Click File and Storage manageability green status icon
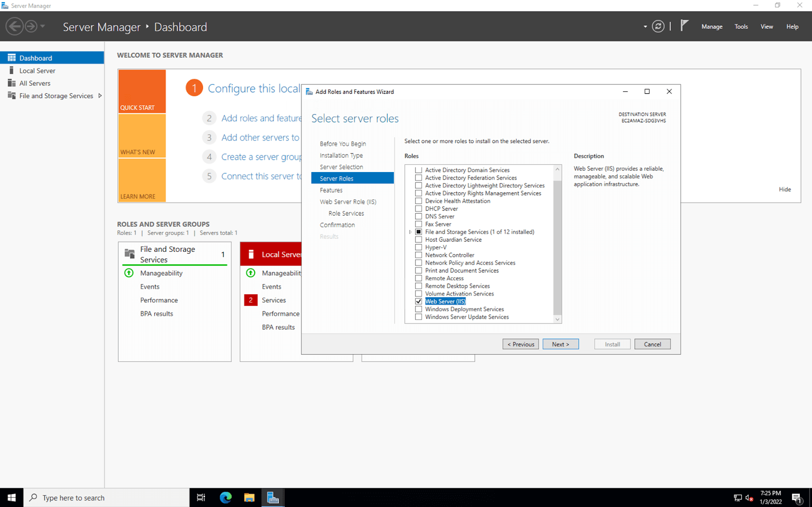This screenshot has height=507, width=812. [x=129, y=273]
